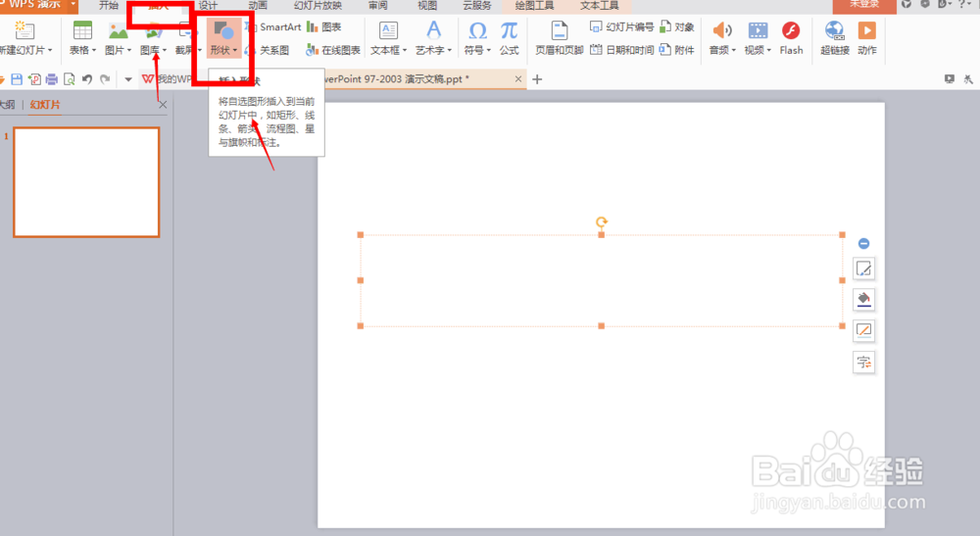The height and width of the screenshot is (536, 980).
Task: Click inside the selected text box on slide
Action: pyautogui.click(x=602, y=280)
